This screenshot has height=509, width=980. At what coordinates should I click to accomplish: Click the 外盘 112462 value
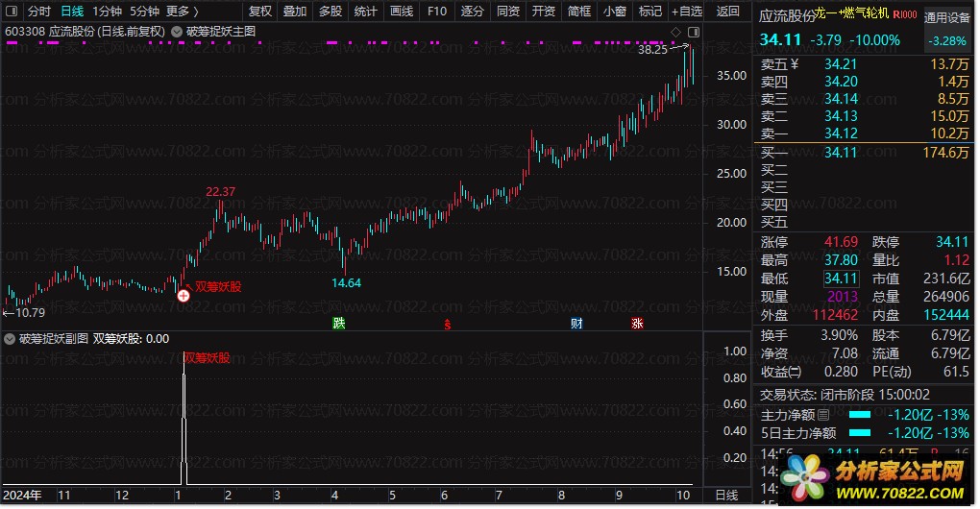coord(835,315)
